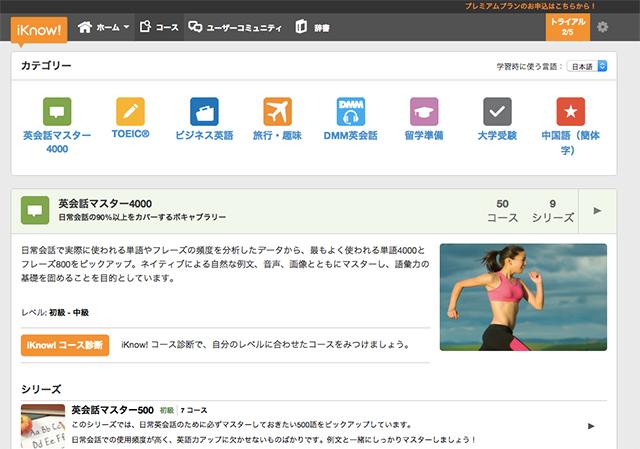Image resolution: width=640 pixels, height=449 pixels.
Task: Click the レベル: 初級 - 中級 text
Action: pyautogui.click(x=55, y=313)
